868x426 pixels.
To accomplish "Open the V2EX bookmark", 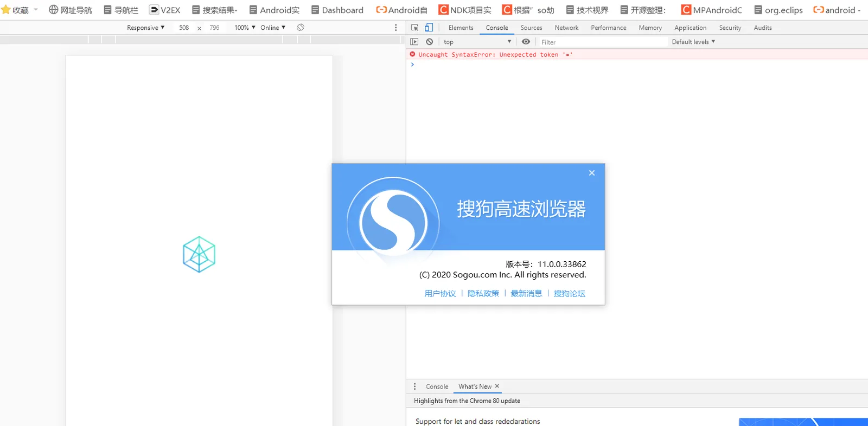I will coord(165,10).
